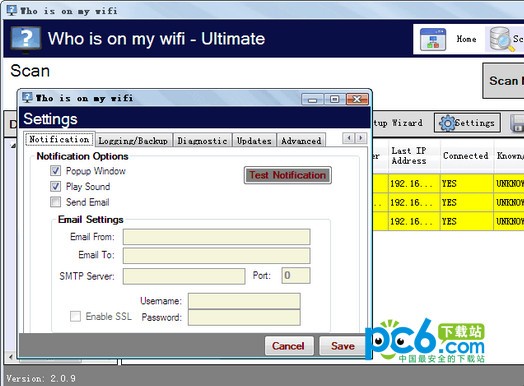Click the save disk icon beside Settings

pos(517,123)
